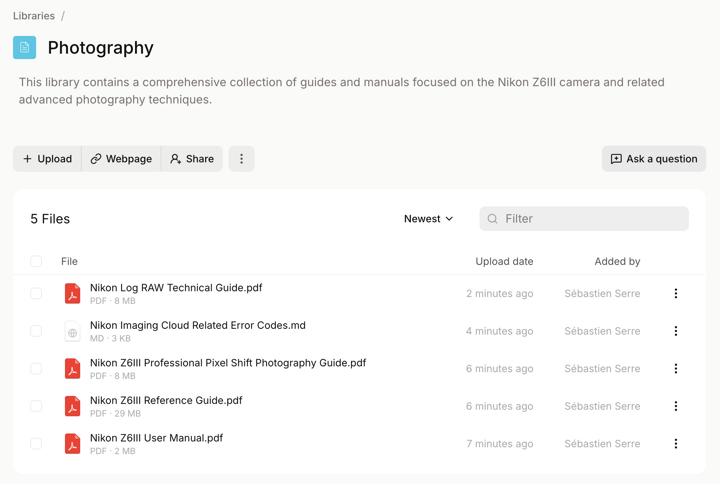Open the Nikon Log RAW Technical Guide.pdf file
Viewport: 720px width, 484px height.
coord(176,288)
